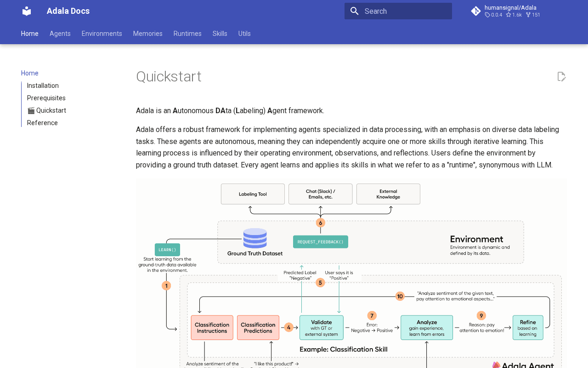Focus the Search input field
The height and width of the screenshot is (368, 588).
click(x=398, y=11)
